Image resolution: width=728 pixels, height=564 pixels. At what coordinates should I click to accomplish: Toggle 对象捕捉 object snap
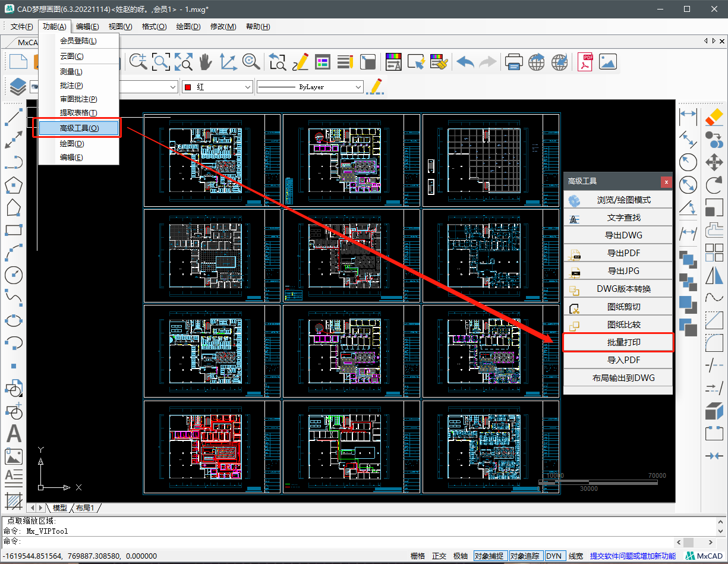(490, 556)
